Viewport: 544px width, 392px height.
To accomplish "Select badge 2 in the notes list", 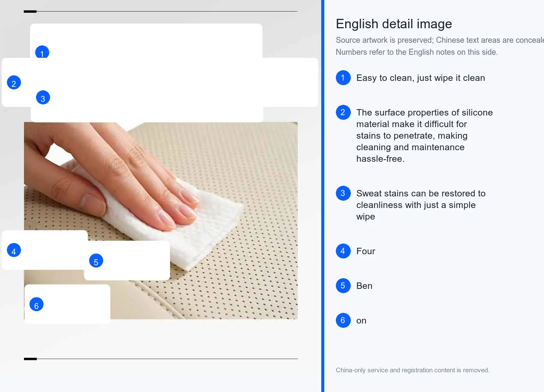I will tap(343, 113).
